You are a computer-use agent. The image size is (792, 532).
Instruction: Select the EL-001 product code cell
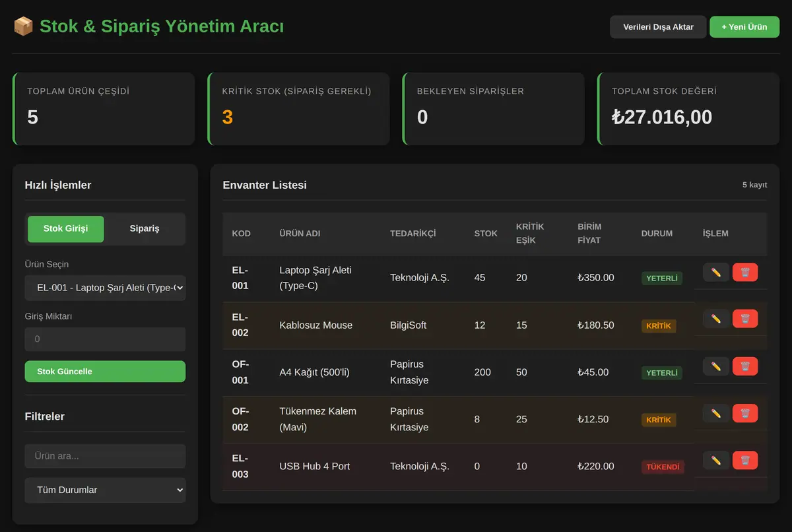click(x=240, y=278)
